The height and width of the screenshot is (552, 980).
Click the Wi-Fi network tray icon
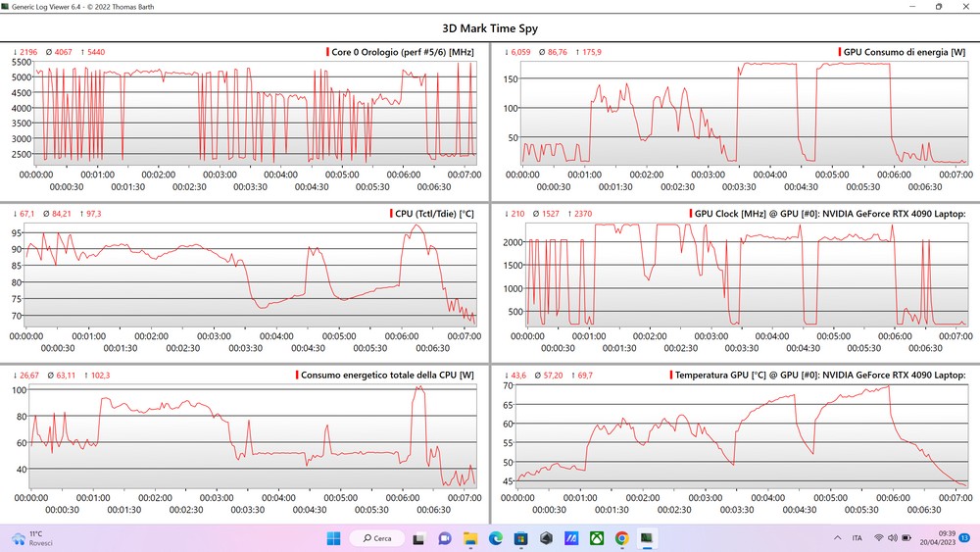879,538
